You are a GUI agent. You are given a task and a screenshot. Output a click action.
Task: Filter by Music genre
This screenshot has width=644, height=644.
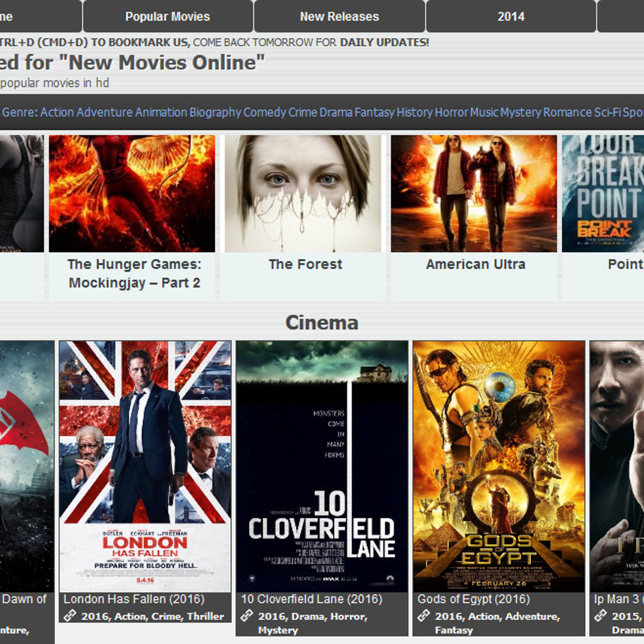[484, 112]
